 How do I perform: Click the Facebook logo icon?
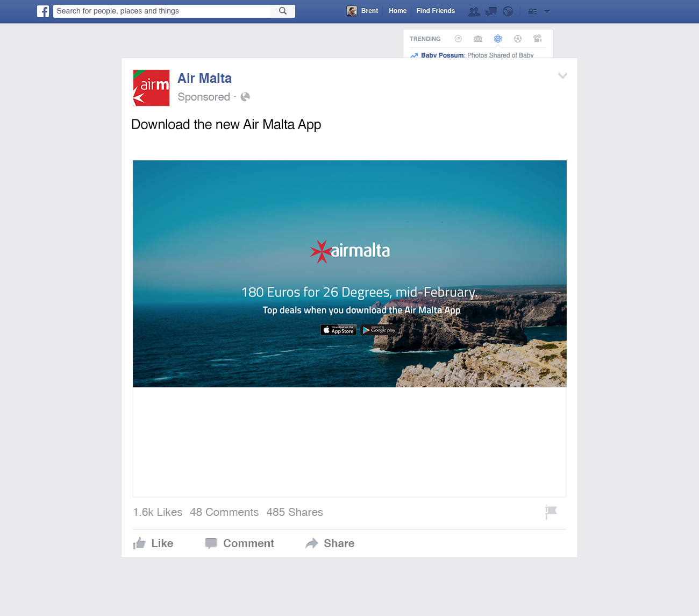click(43, 11)
